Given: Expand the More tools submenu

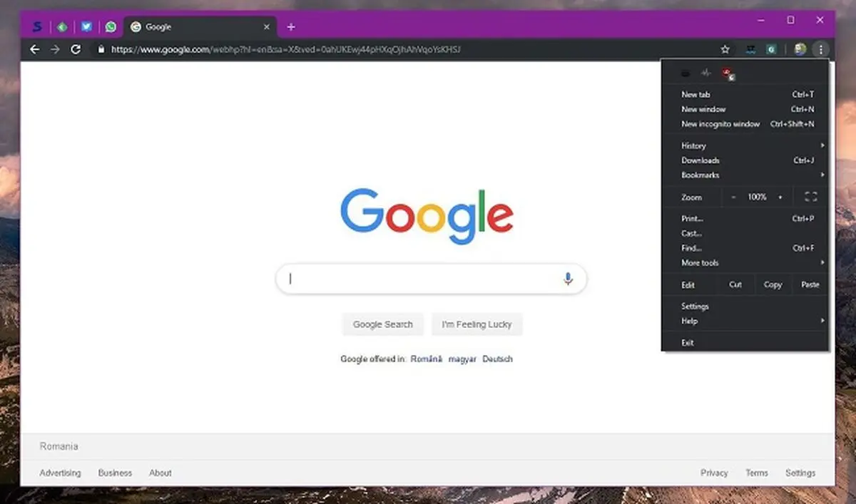Looking at the screenshot, I should (745, 263).
